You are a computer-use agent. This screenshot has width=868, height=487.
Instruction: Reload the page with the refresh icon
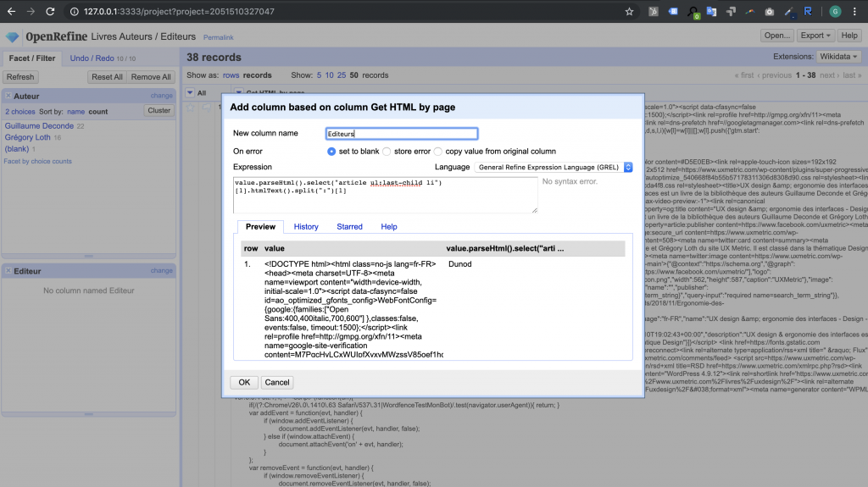[x=50, y=11]
